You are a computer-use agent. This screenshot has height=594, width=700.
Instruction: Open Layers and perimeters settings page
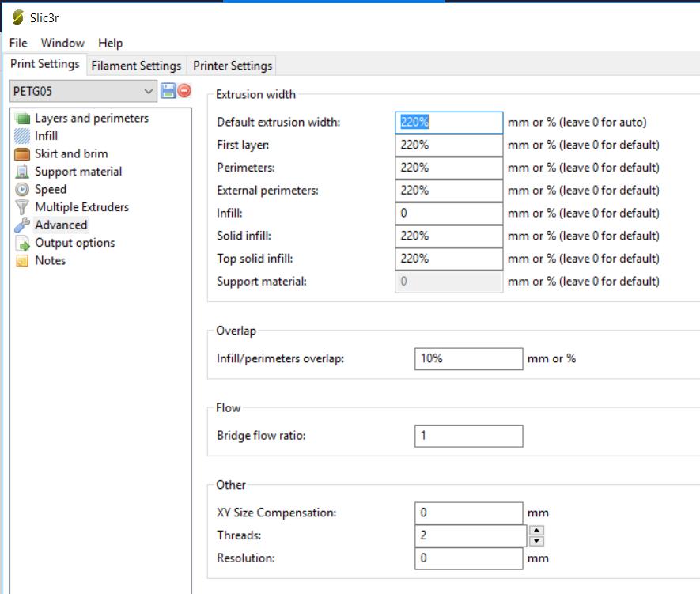pos(91,118)
